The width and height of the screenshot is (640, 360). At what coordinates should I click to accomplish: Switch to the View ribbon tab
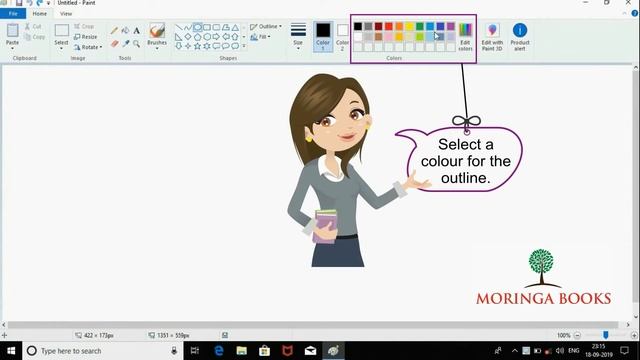[66, 13]
